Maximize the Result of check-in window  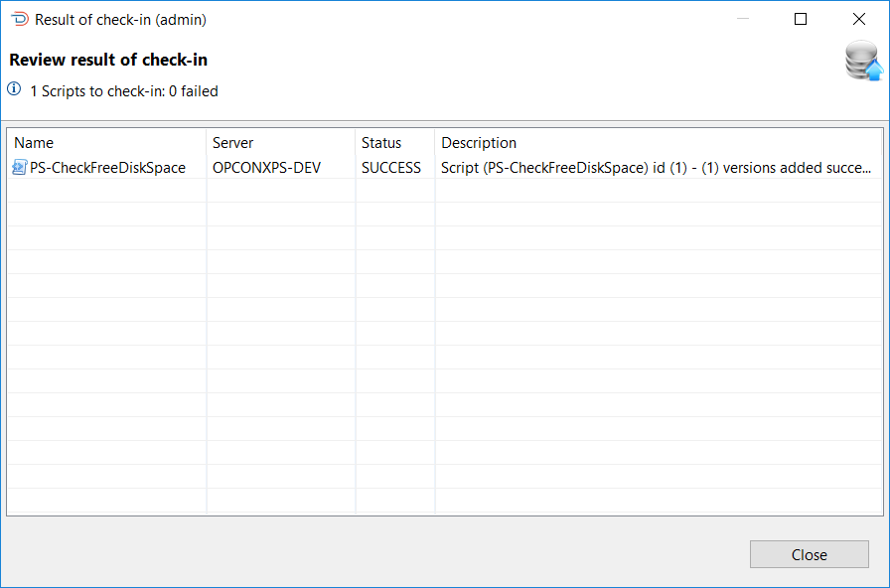click(801, 19)
